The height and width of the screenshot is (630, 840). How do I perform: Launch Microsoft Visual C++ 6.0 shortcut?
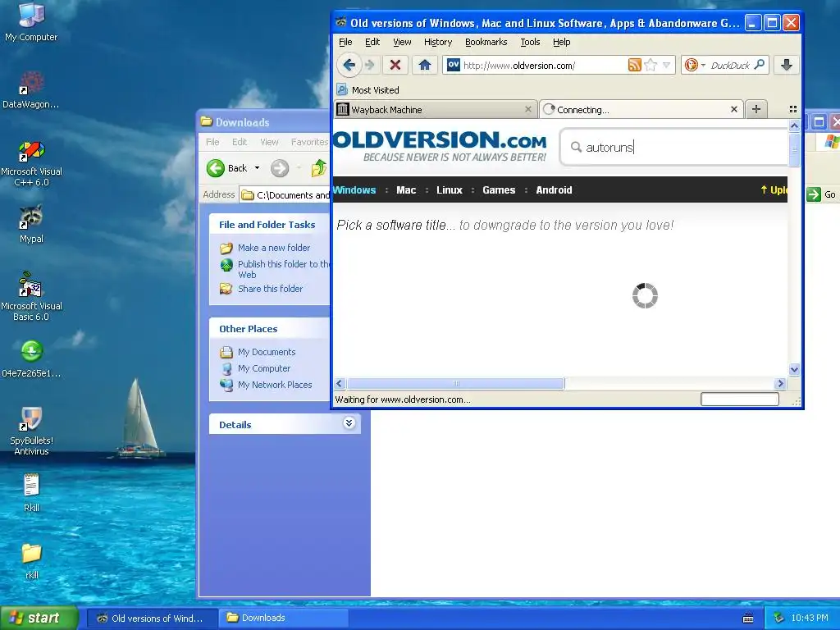[x=31, y=163]
